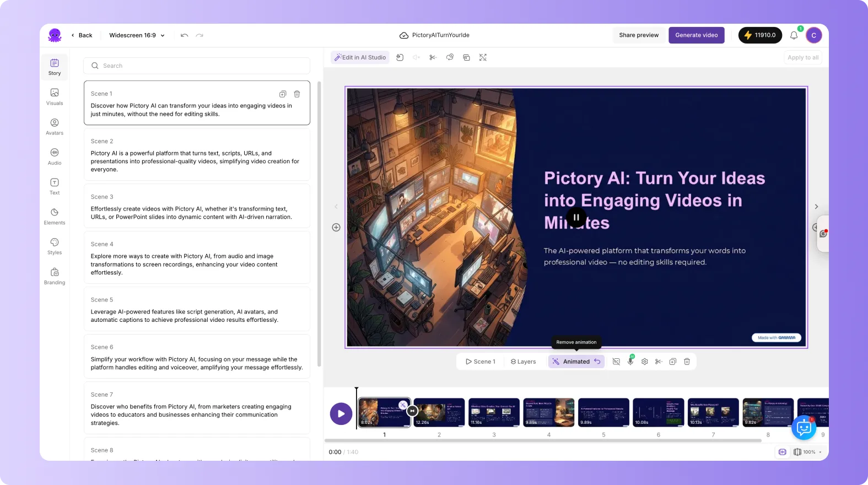Viewport: 868px width, 485px height.
Task: Click the Pictory octopus logo
Action: pos(55,35)
